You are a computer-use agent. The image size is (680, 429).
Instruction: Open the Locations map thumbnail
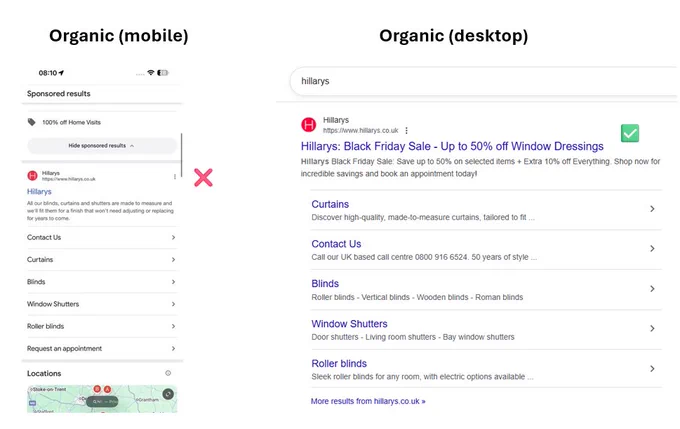102,399
